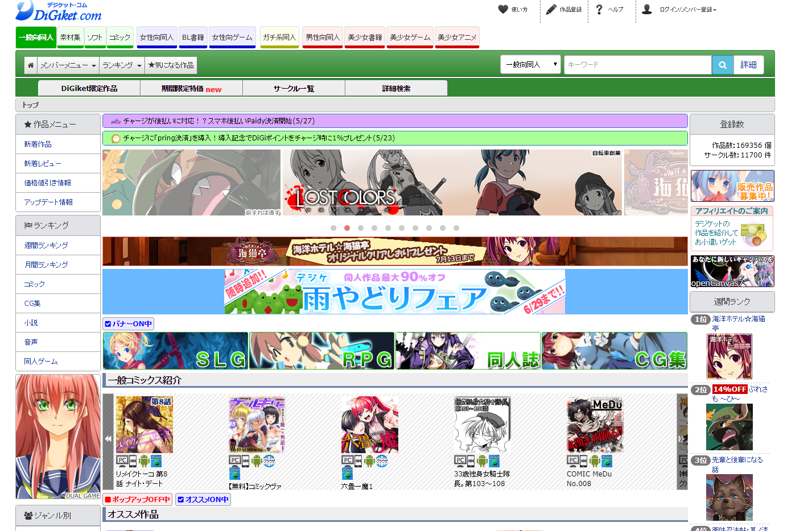
Task: Click トップ in the breadcrumb
Action: [30, 105]
